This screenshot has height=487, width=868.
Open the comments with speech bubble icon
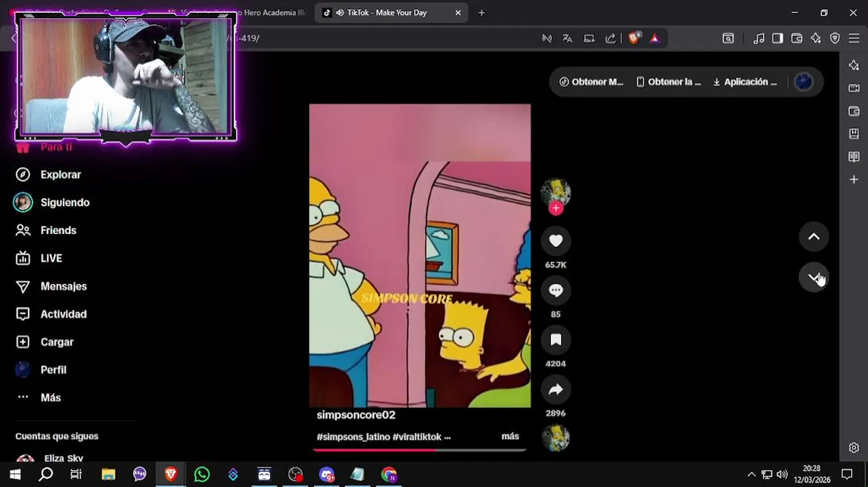click(x=556, y=290)
